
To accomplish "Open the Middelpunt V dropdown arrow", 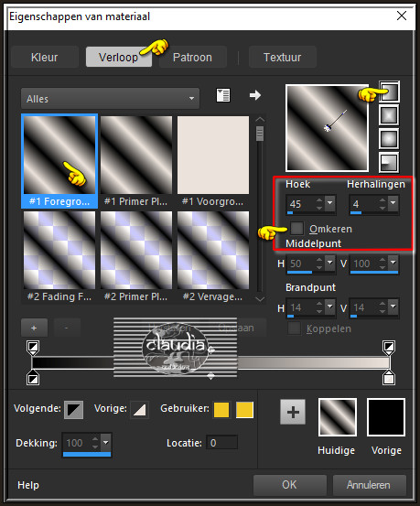I will tap(393, 263).
